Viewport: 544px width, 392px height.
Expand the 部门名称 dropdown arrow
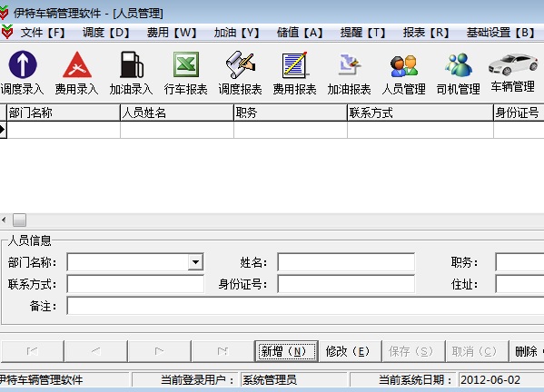195,262
